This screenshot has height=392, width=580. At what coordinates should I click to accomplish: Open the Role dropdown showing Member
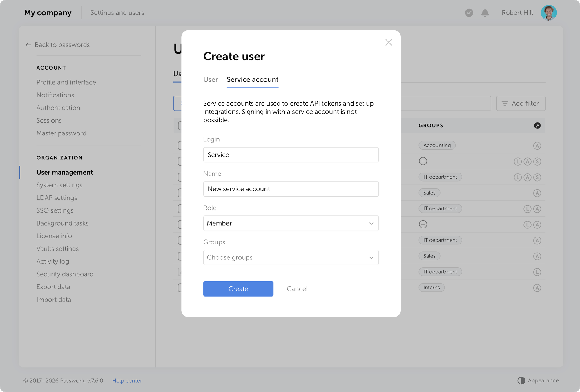coord(291,223)
